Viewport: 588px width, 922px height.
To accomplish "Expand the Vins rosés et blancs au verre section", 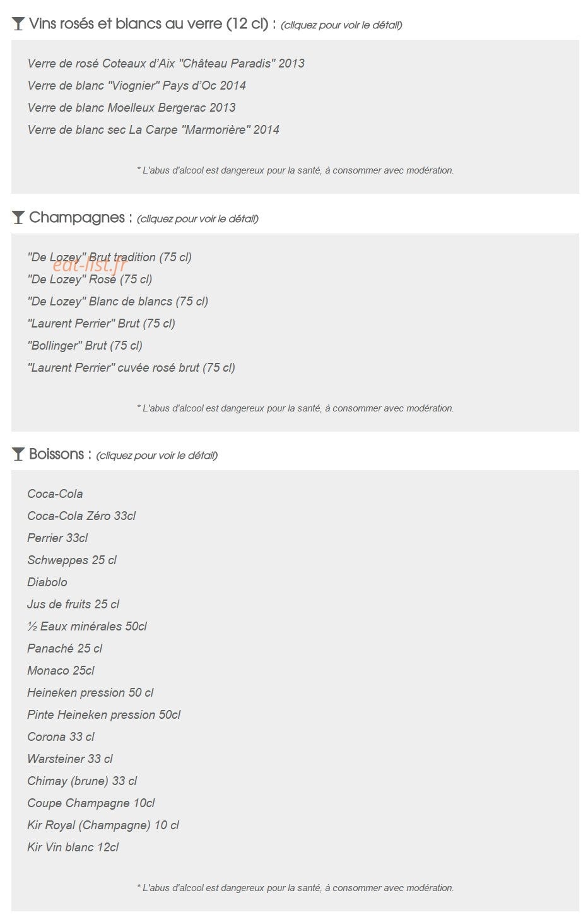I will tap(341, 25).
